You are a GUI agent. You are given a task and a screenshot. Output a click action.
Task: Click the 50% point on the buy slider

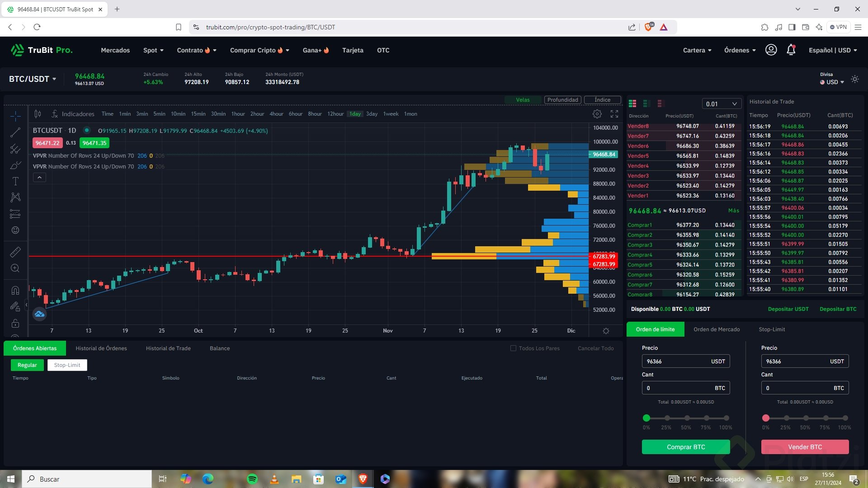coord(687,418)
